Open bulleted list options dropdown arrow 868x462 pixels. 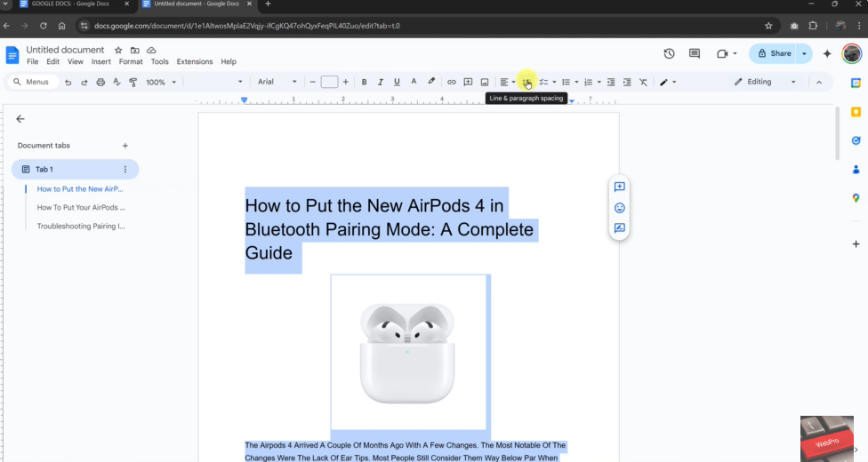[576, 82]
